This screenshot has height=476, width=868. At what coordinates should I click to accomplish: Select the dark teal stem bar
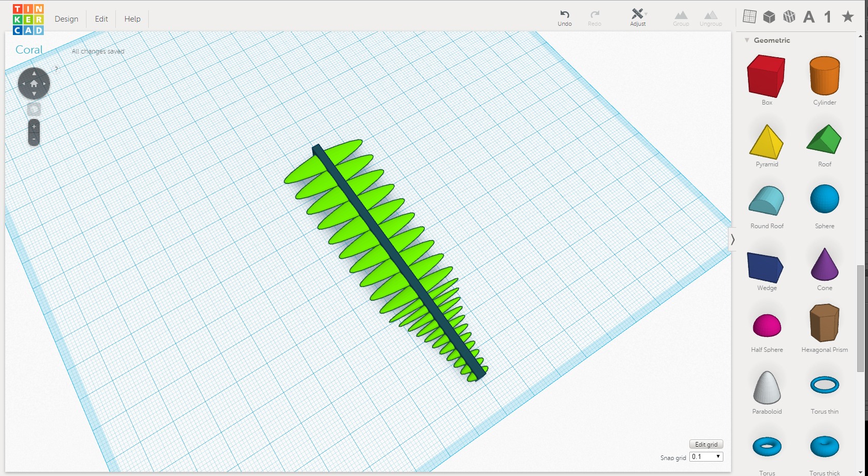click(400, 262)
